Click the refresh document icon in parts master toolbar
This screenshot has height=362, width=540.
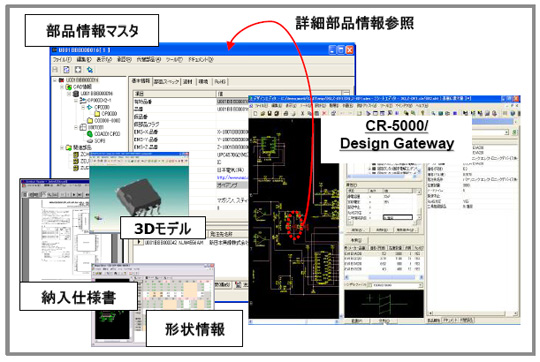click(66, 70)
